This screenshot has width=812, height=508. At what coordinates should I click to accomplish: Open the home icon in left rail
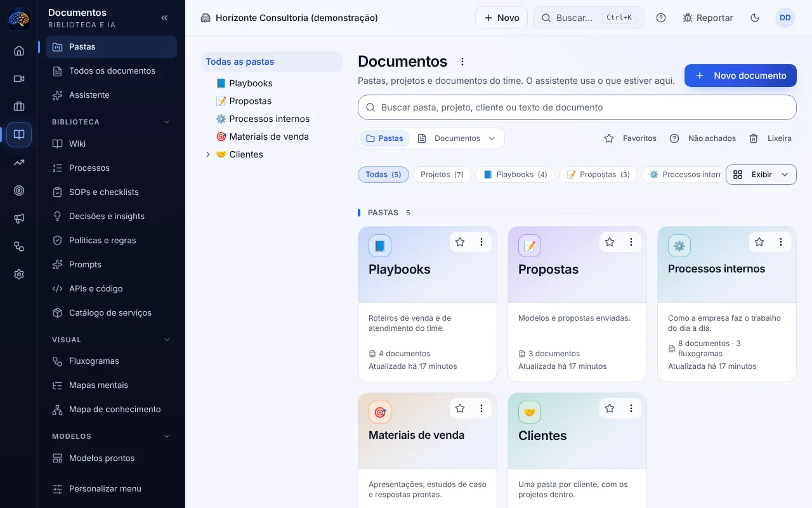[19, 51]
